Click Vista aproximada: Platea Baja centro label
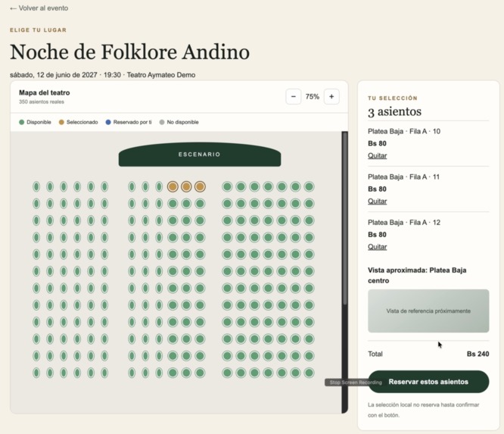Screen dimensions: 504x434 (x=417, y=276)
